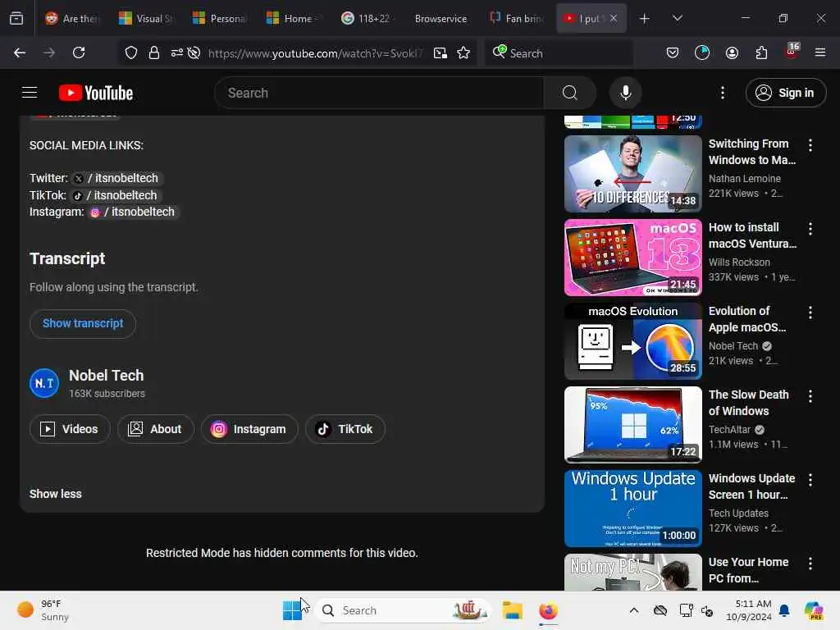Switch to the Fan brin tab
The height and width of the screenshot is (630, 840).
516,18
